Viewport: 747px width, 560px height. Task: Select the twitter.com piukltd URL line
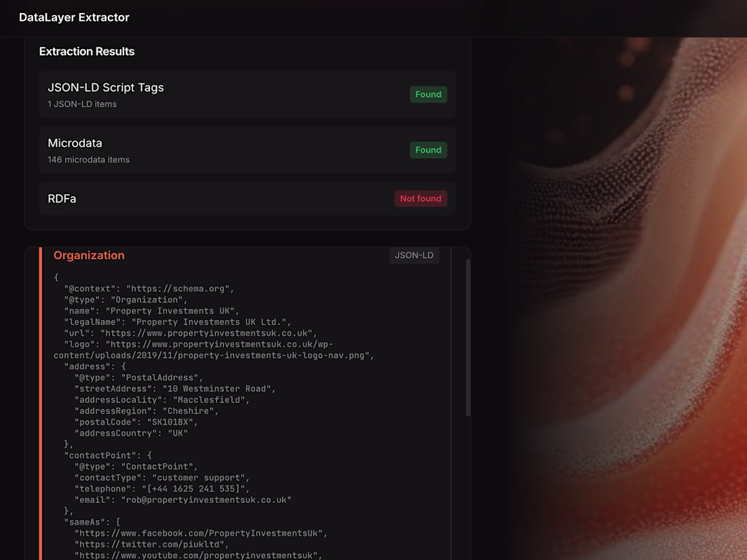(x=151, y=544)
